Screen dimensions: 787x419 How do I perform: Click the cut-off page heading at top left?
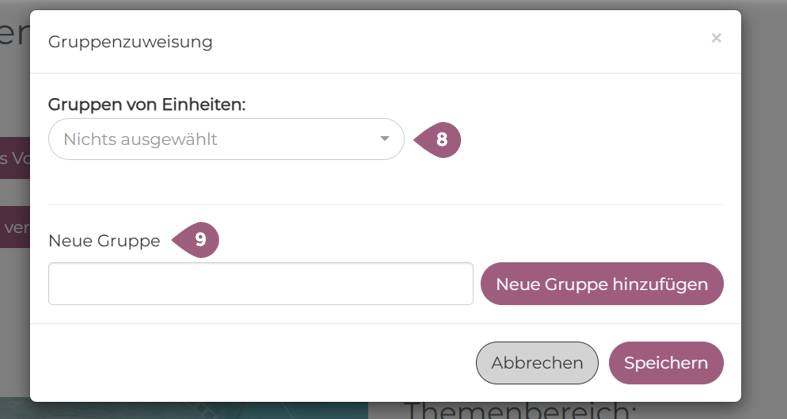coord(12,35)
